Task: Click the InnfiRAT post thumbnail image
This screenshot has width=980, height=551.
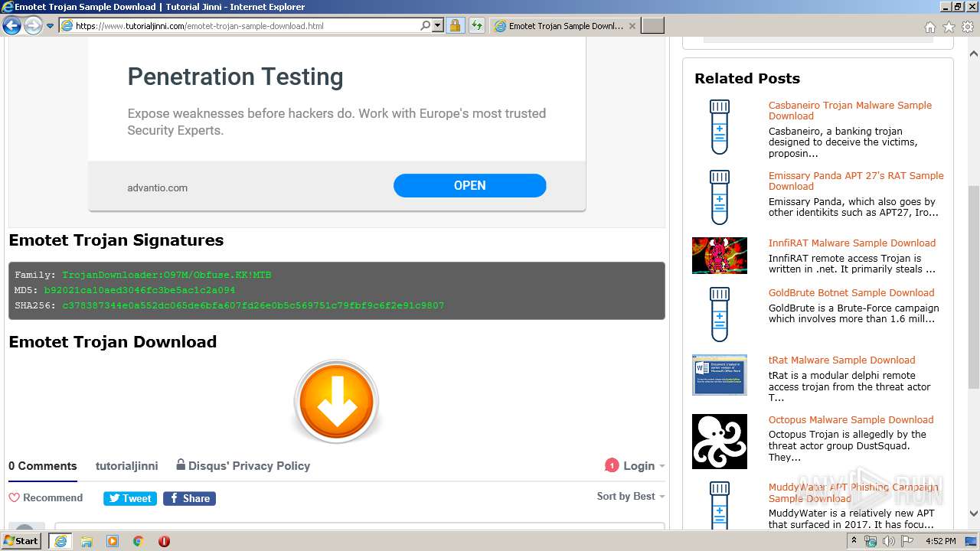Action: coord(720,256)
